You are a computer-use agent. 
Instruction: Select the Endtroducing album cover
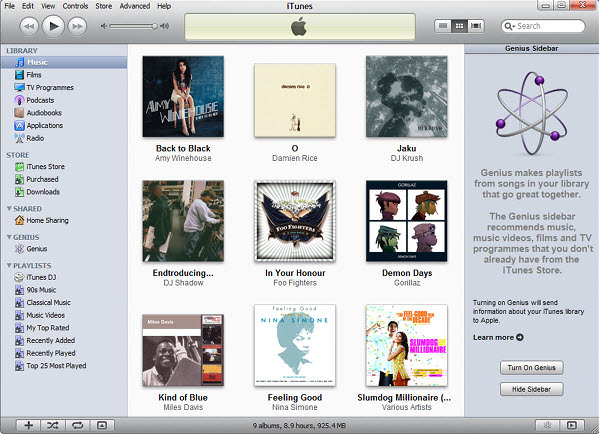click(183, 221)
